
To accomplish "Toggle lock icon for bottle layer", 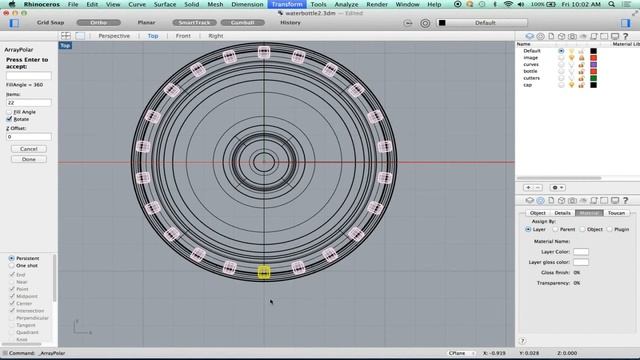I will tap(581, 71).
